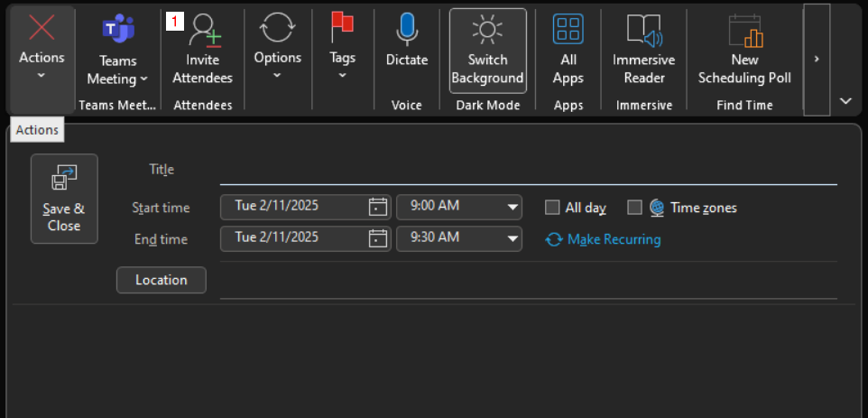Expand the 9:00 AM start time dropdown
Image resolution: width=868 pixels, height=418 pixels.
(513, 207)
